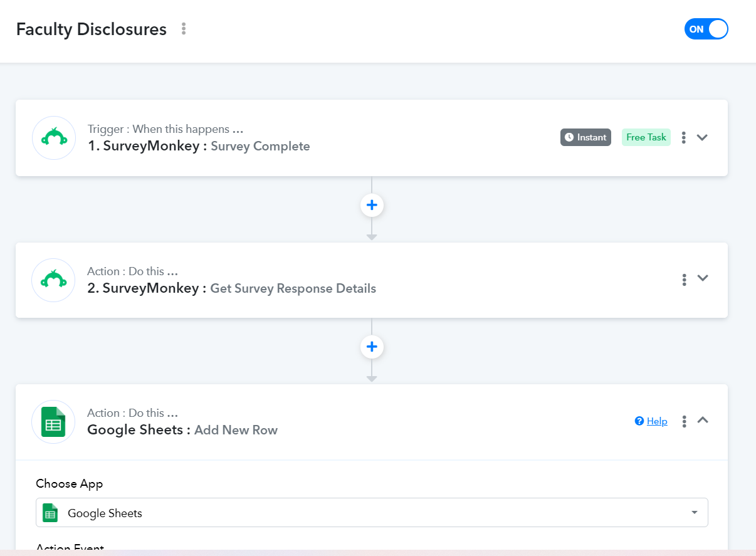Click the SurveyMonkey logo in trigger step 1

[54, 138]
